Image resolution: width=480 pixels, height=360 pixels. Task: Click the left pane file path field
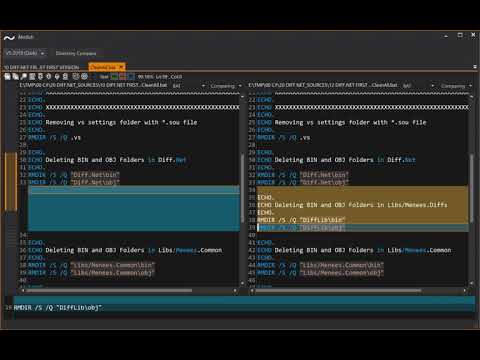click(x=93, y=86)
